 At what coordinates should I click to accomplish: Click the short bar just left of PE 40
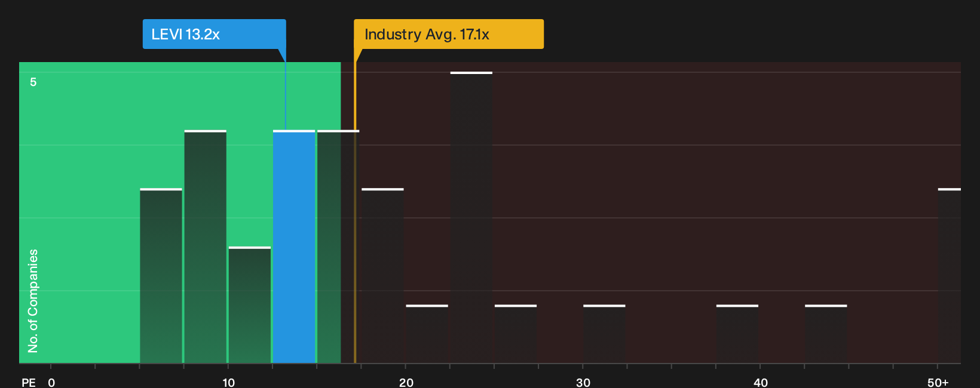tap(737, 334)
